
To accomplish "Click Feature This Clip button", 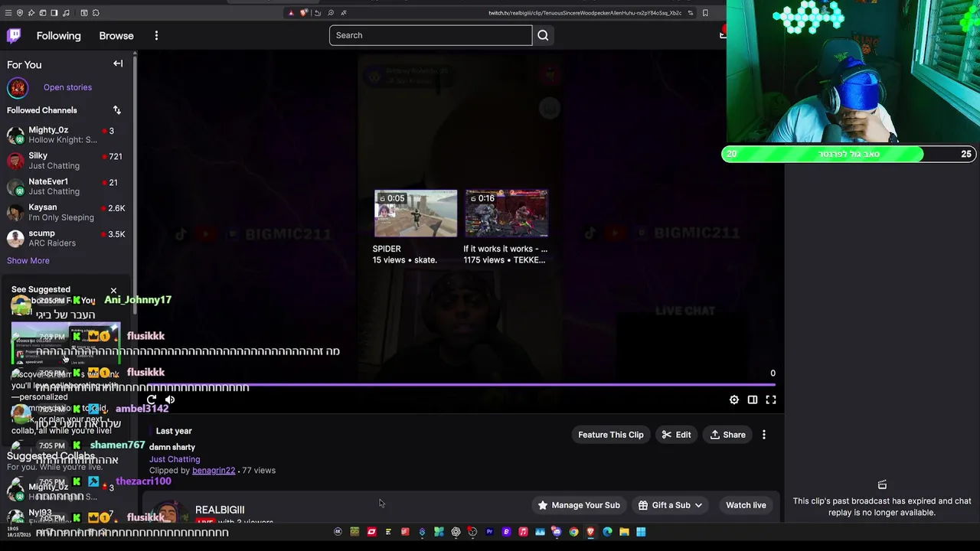I will (x=611, y=435).
